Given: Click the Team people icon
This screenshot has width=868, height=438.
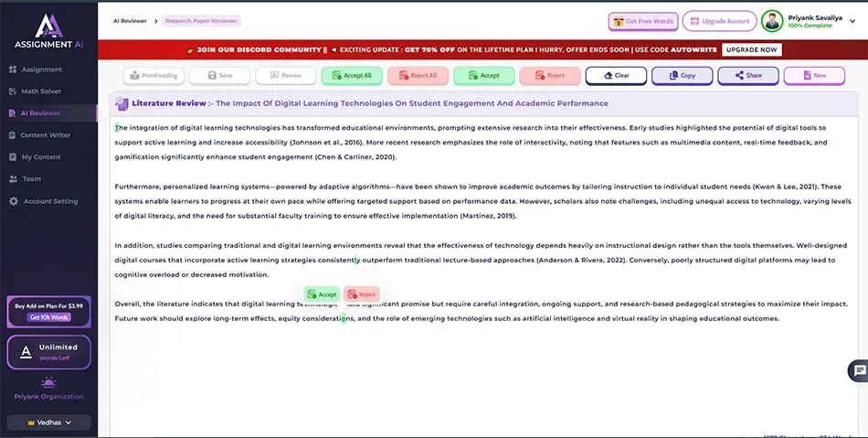Looking at the screenshot, I should [13, 179].
